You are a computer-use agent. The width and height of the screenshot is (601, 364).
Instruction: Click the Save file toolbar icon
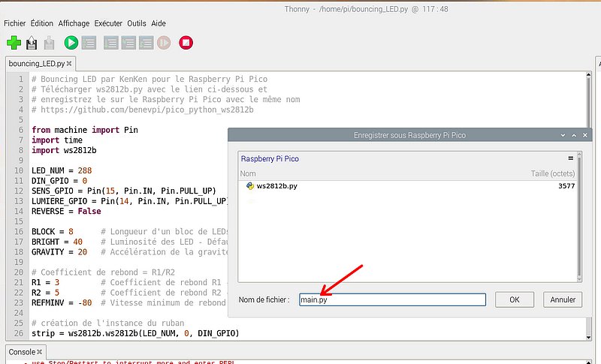pyautogui.click(x=49, y=43)
